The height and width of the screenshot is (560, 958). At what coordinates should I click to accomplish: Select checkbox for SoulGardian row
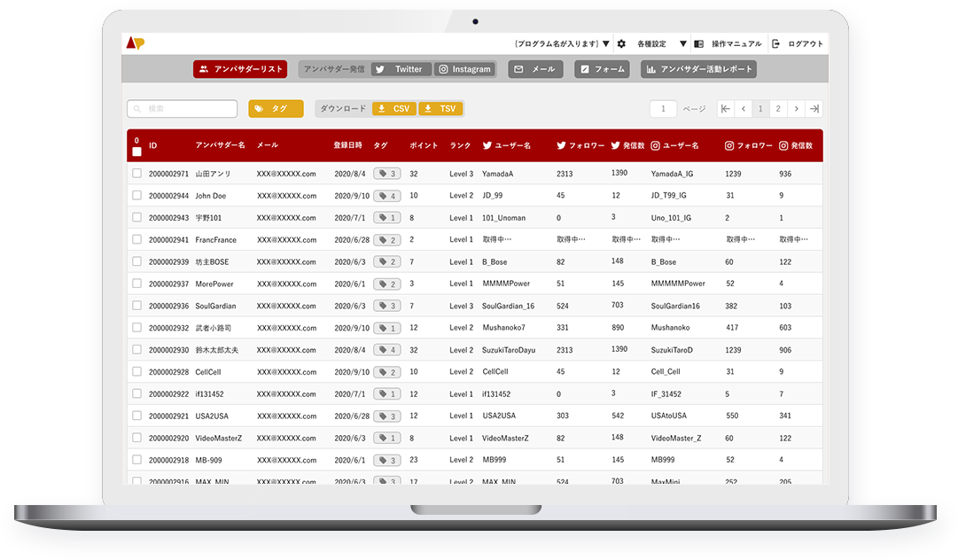pos(136,306)
